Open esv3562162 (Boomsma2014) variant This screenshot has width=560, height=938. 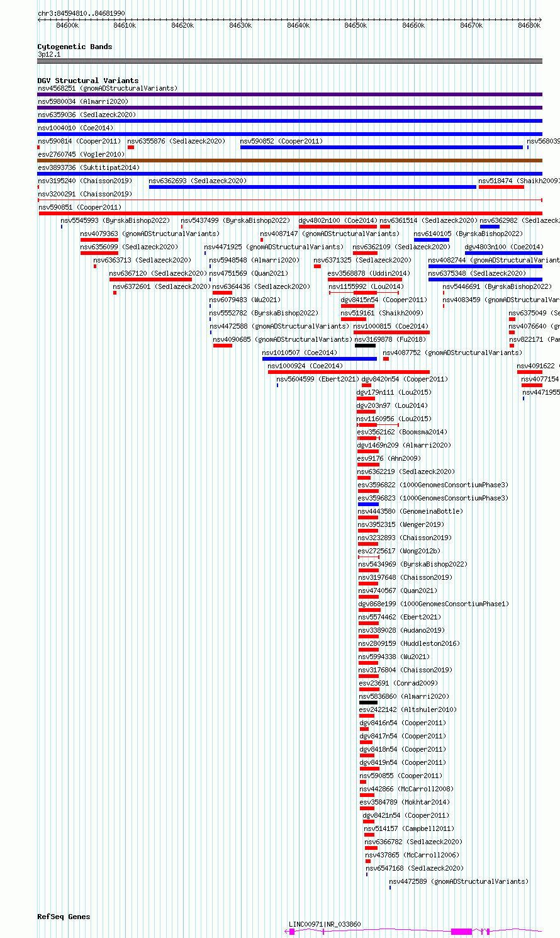click(403, 432)
